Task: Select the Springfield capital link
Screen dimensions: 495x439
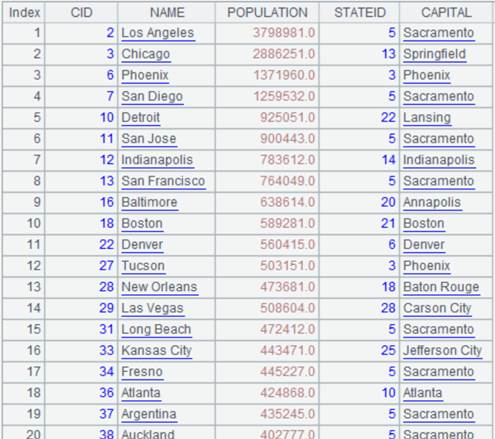Action: coord(434,54)
